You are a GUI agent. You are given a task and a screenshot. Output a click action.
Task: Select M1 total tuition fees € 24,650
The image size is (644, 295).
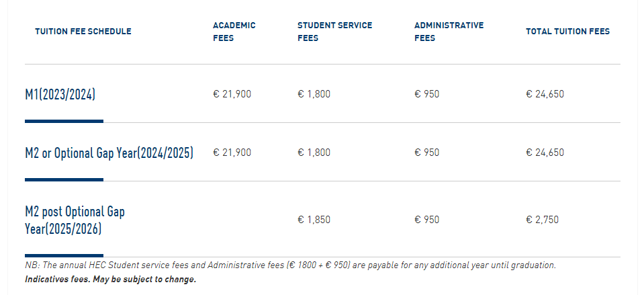(545, 94)
